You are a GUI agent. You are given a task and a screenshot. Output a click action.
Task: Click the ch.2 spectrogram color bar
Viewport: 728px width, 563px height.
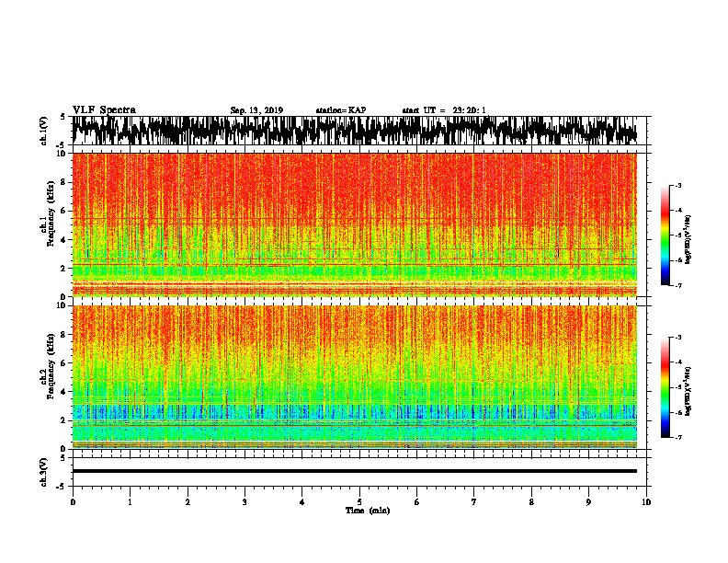click(665, 387)
